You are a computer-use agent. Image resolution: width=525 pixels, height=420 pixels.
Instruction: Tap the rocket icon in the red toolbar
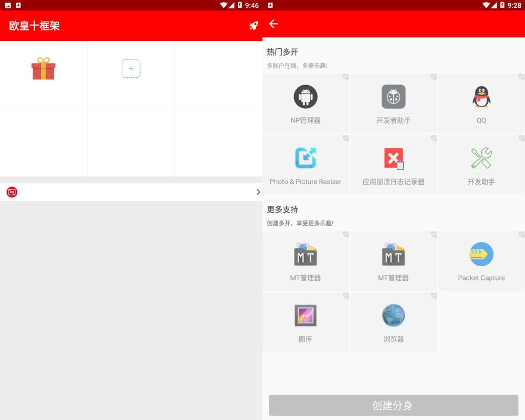tap(254, 25)
